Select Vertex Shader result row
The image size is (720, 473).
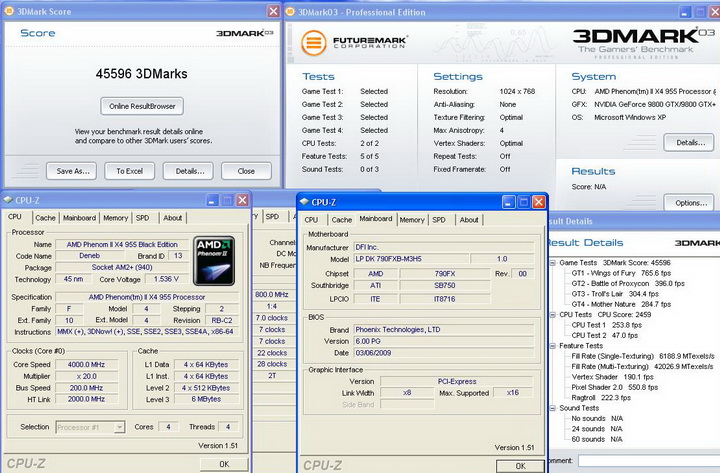click(613, 377)
